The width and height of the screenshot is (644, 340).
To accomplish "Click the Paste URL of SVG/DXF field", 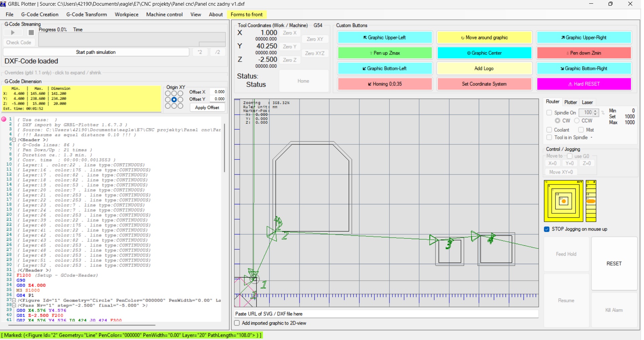I will click(x=386, y=314).
